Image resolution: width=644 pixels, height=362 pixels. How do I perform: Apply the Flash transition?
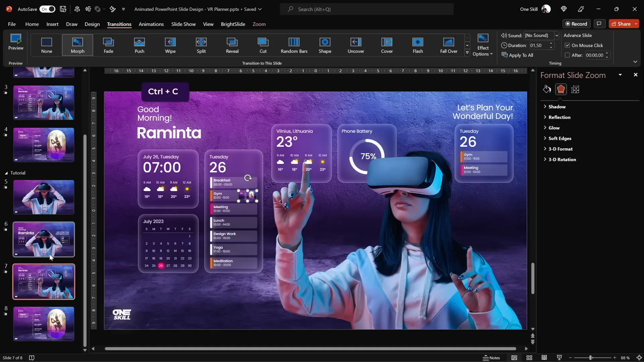click(418, 45)
